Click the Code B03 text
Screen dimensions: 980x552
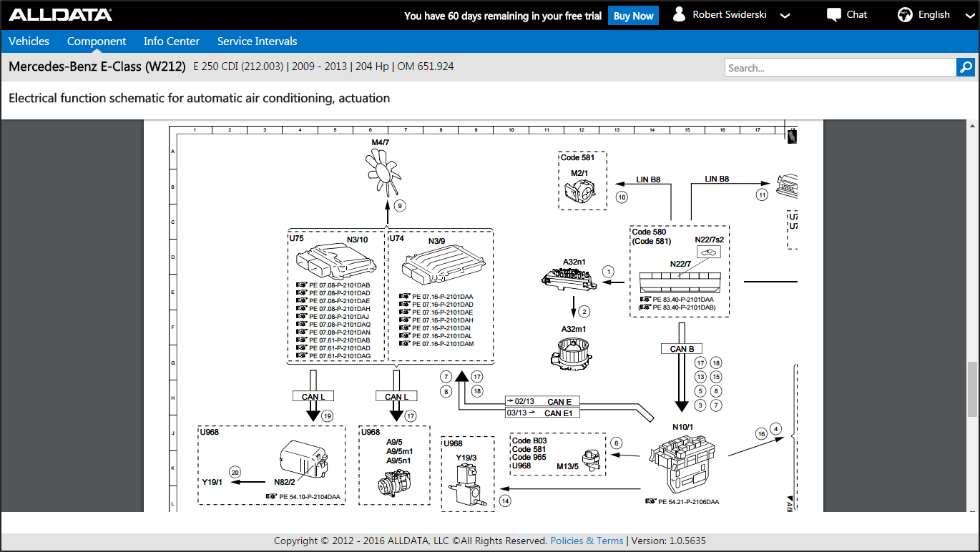529,441
